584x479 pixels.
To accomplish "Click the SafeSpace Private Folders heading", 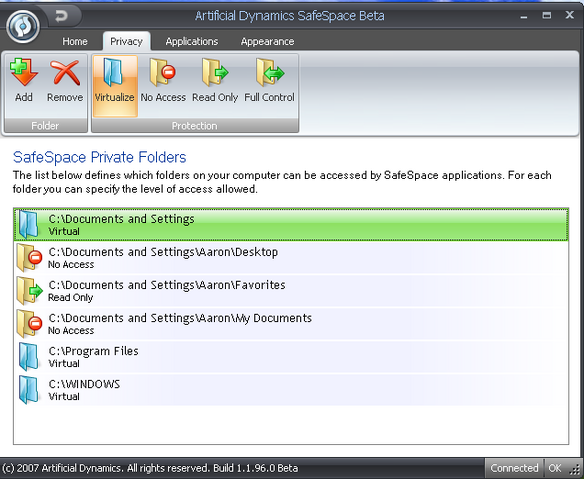I will click(x=99, y=157).
